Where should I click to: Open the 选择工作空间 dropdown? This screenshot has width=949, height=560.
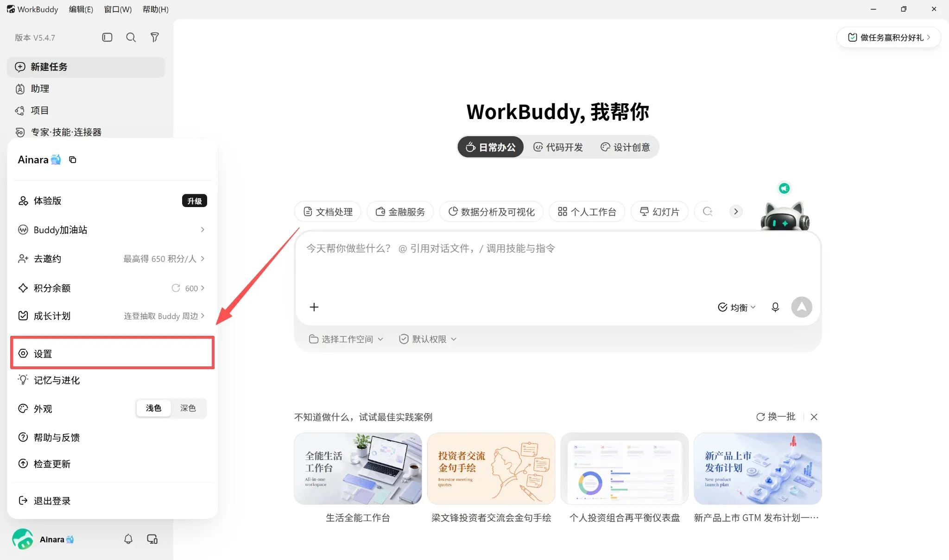click(x=346, y=339)
